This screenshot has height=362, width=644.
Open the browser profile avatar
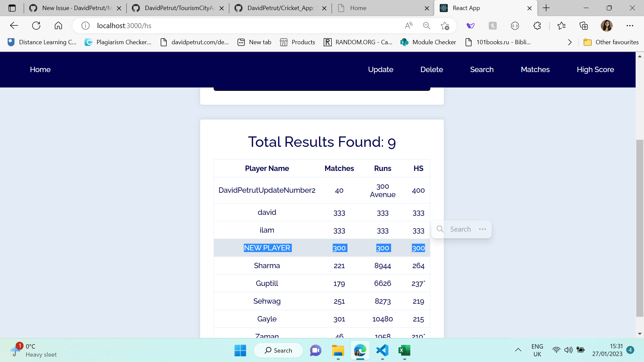click(607, 25)
